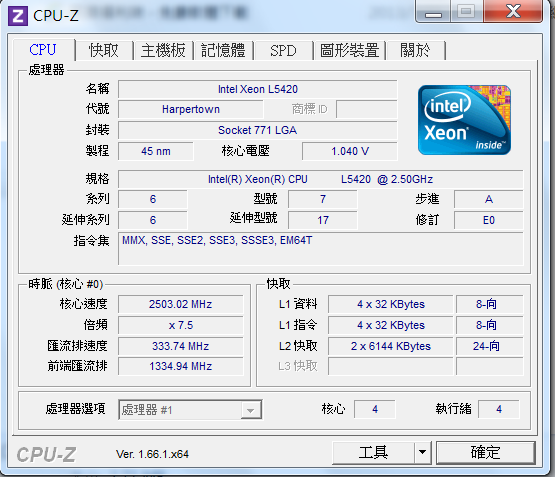This screenshot has width=556, height=480.
Task: Click the core speed 2503.02 MHz
Action: [181, 304]
